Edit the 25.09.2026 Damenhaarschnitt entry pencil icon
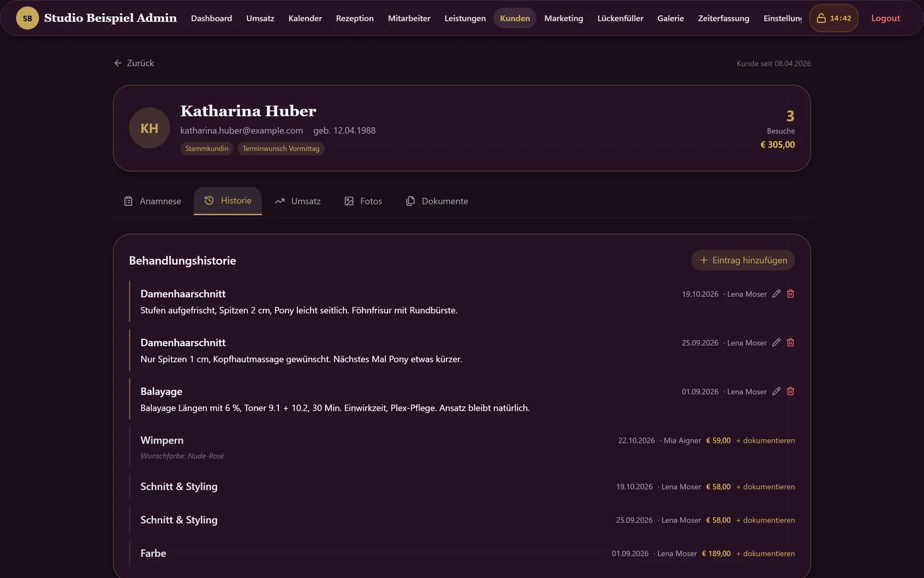This screenshot has height=578, width=924. 776,342
